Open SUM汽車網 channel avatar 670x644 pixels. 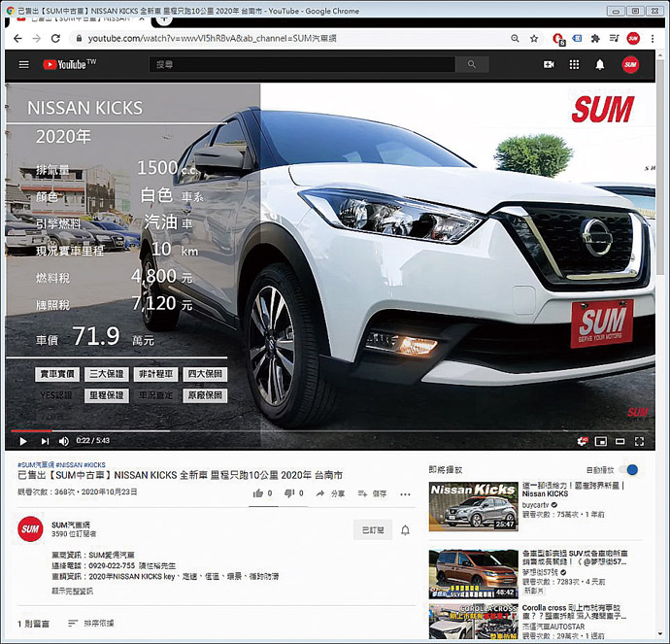coord(30,528)
